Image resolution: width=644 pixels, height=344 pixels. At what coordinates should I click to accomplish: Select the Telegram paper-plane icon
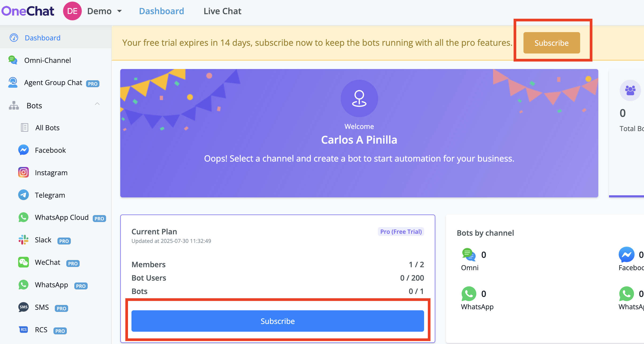(x=24, y=195)
